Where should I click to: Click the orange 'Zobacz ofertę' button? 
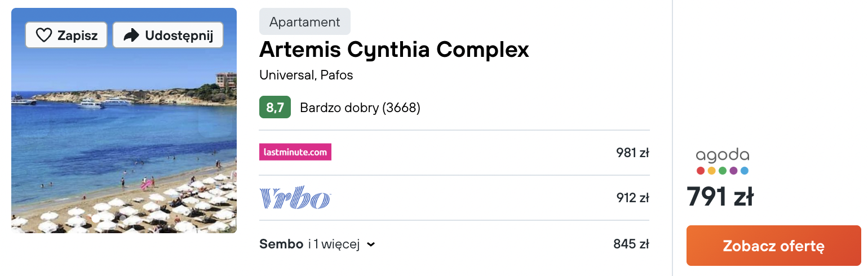[773, 246]
